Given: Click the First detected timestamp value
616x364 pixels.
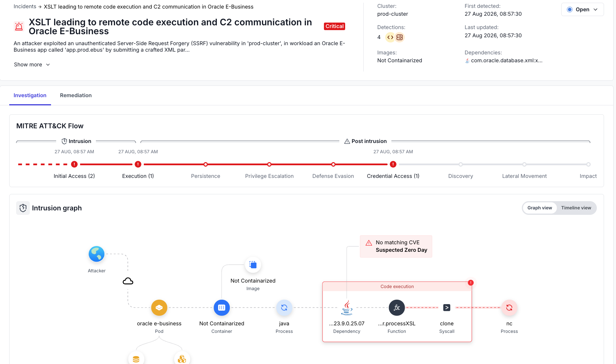Looking at the screenshot, I should pos(493,14).
